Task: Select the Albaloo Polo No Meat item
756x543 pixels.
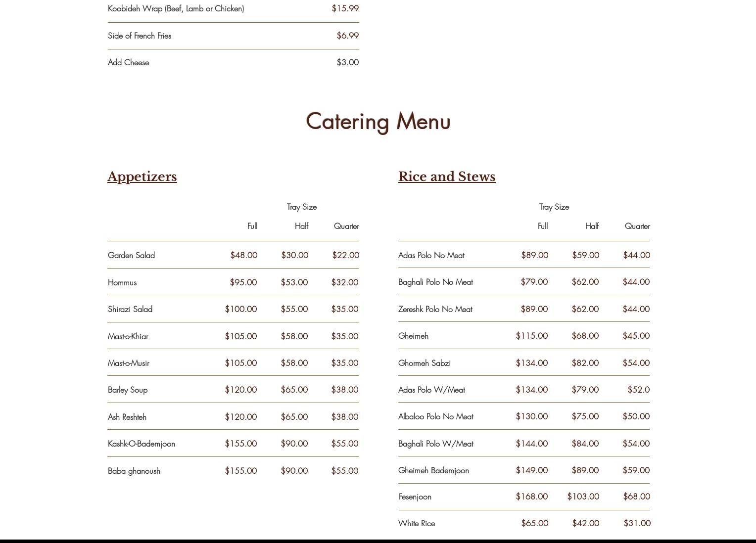Action: click(x=436, y=416)
